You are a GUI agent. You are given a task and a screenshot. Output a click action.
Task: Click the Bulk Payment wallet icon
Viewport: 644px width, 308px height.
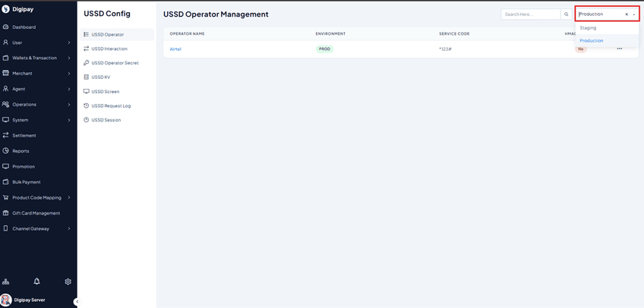pos(5,181)
